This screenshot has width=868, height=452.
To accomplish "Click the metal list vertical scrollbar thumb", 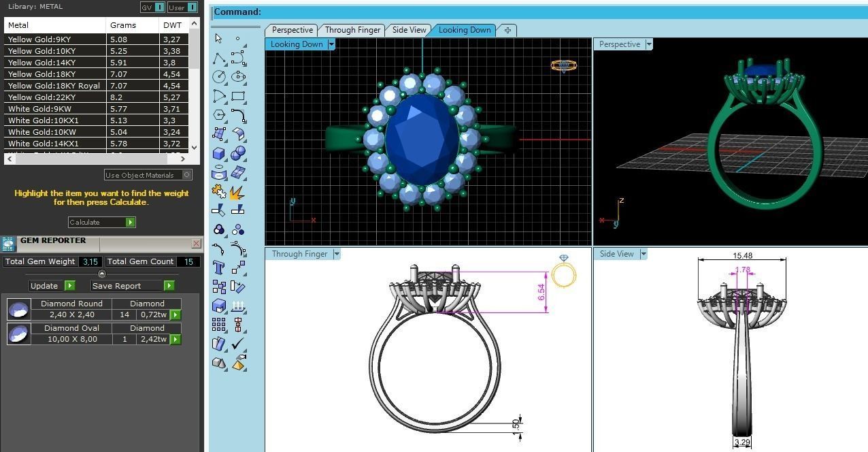I will pyautogui.click(x=195, y=49).
